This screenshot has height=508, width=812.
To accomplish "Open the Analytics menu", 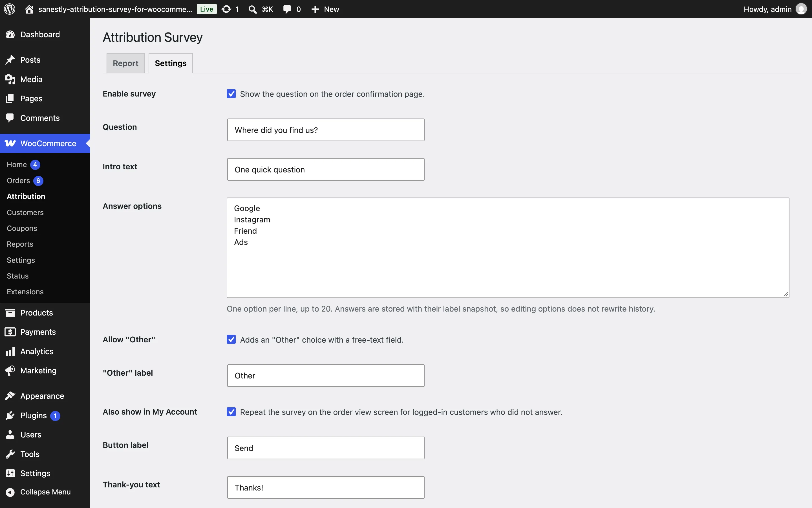I will point(45,351).
